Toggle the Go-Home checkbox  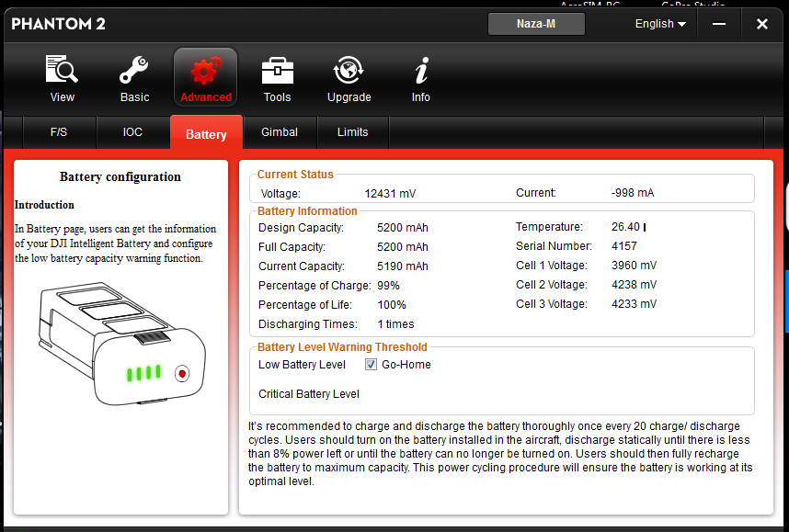click(371, 365)
